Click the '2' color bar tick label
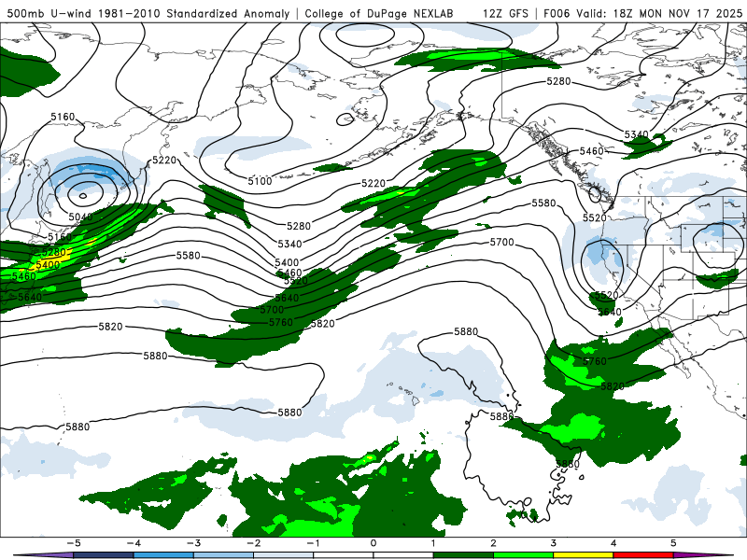This screenshot has height=560, width=747. (x=494, y=543)
